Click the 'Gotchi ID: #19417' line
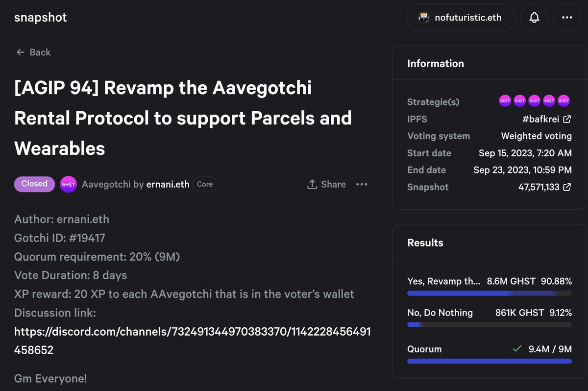588x391 pixels. tap(60, 238)
